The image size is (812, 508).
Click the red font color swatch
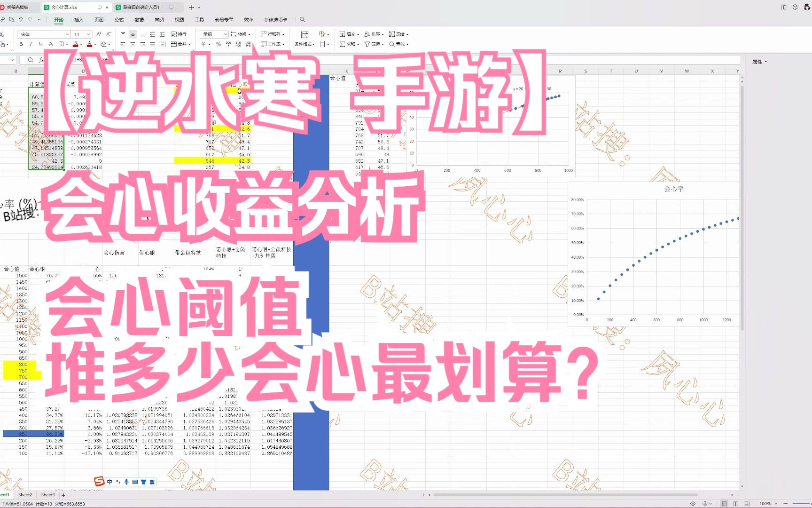[89, 44]
